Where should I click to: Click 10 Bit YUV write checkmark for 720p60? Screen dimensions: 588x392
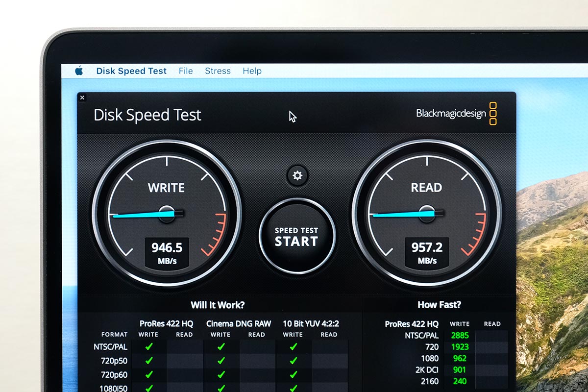pyautogui.click(x=293, y=374)
